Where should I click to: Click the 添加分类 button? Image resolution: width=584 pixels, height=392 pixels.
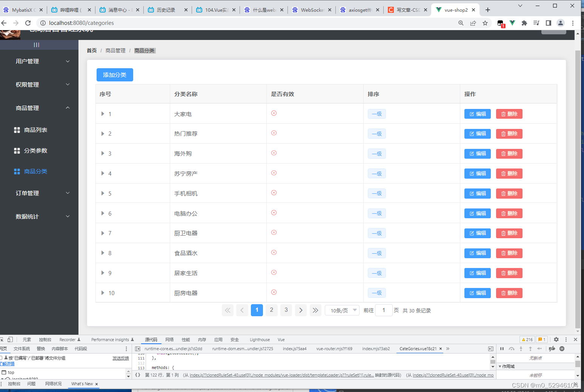point(115,75)
